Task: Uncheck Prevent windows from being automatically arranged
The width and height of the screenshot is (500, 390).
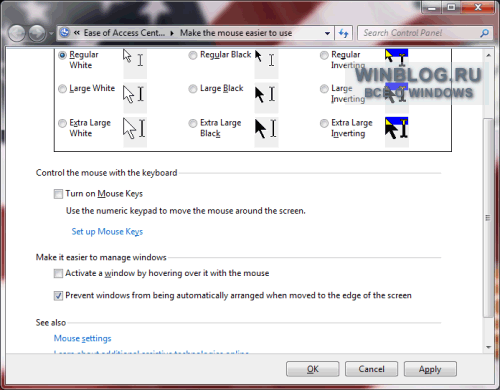Action: click(58, 296)
